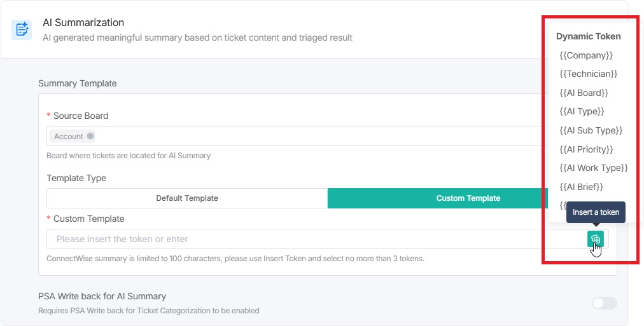This screenshot has height=326, width=644.
Task: Click the Dynamic Token list header
Action: coord(589,36)
